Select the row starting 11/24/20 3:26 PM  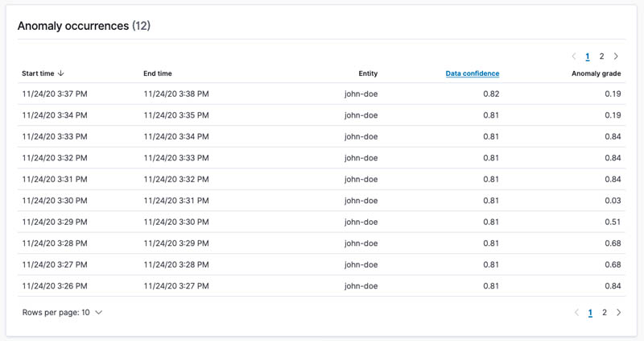(321, 286)
